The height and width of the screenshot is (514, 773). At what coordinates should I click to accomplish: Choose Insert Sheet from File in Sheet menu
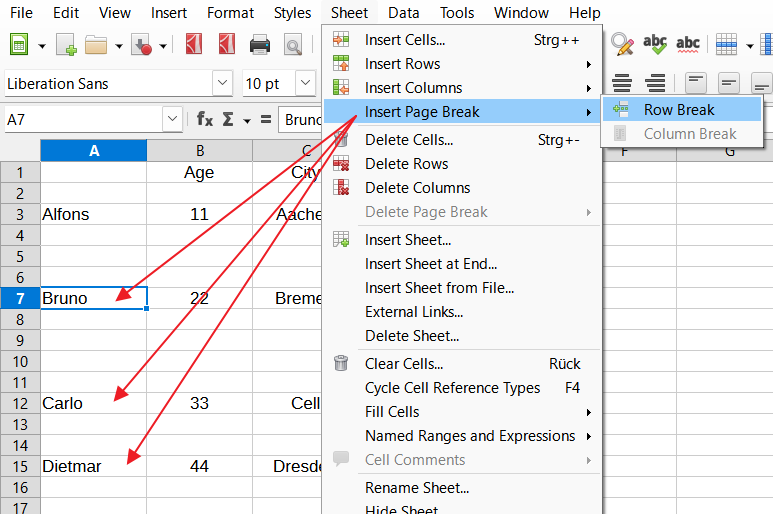(x=439, y=288)
